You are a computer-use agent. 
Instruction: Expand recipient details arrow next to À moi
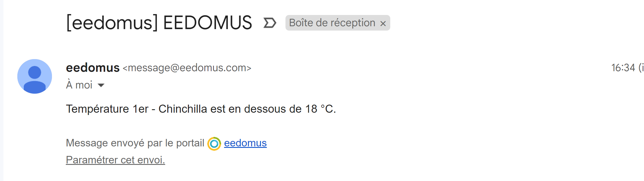[x=101, y=85]
